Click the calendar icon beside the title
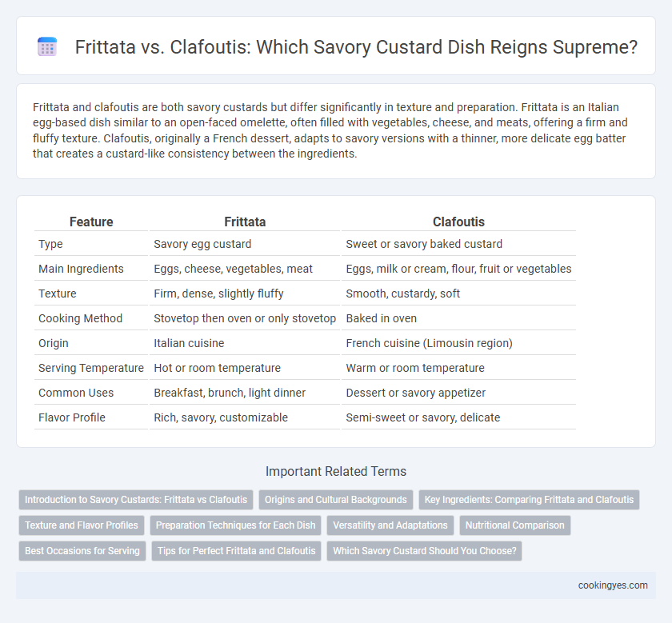The height and width of the screenshot is (623, 672). point(47,46)
